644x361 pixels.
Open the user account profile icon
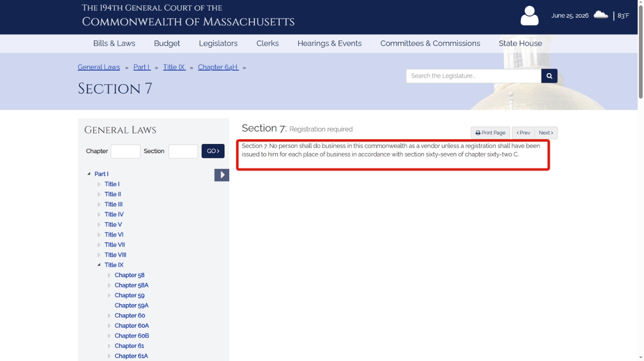click(529, 16)
